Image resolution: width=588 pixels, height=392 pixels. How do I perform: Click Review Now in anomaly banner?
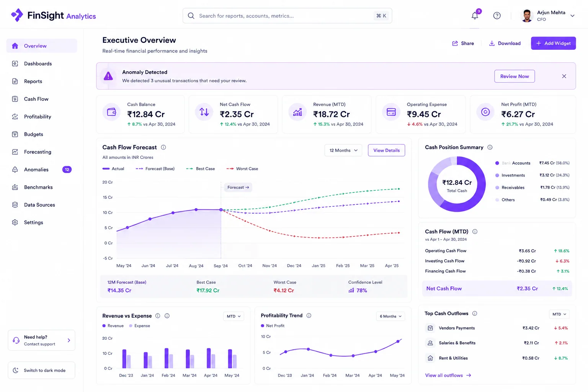514,76
